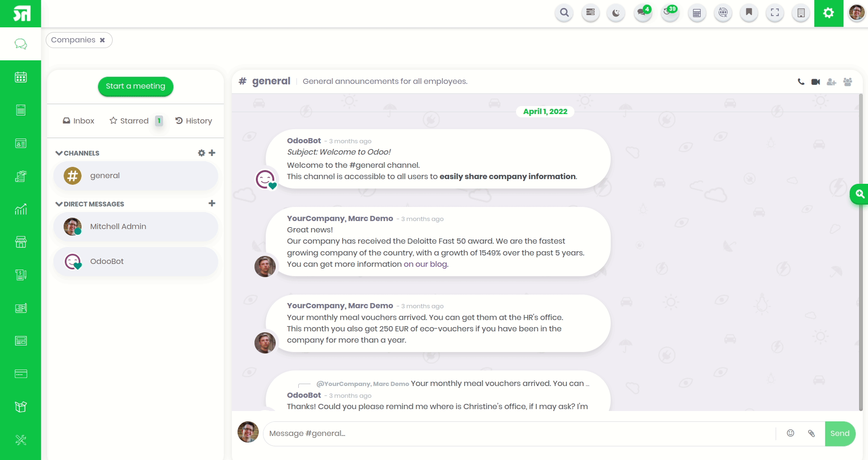Toggle night mode moon icon
The image size is (868, 460).
[616, 13]
